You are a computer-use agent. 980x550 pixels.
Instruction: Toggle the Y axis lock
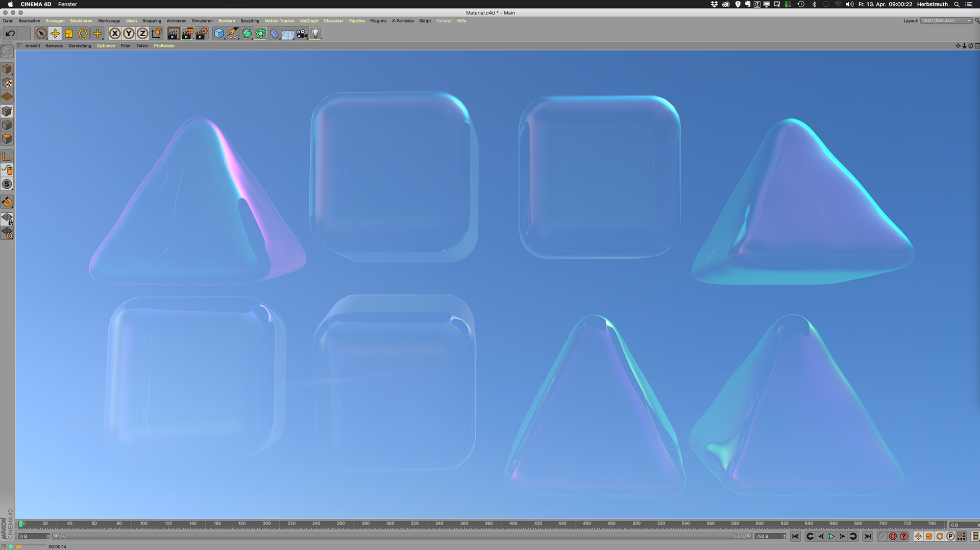pyautogui.click(x=129, y=34)
